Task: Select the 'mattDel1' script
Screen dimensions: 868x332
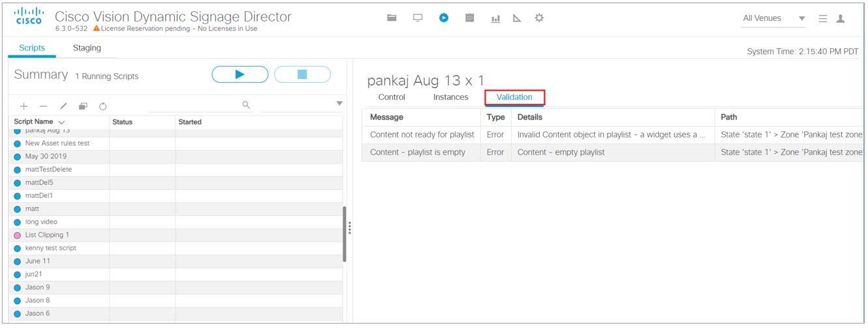Action: pos(176,196)
